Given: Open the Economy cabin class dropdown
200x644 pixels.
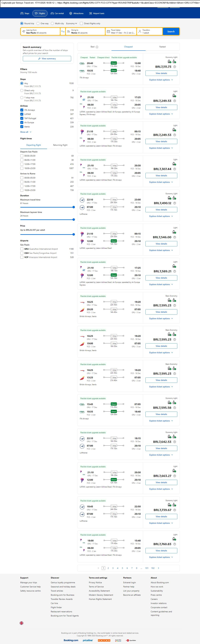Looking at the screenshot, I should 71,24.
